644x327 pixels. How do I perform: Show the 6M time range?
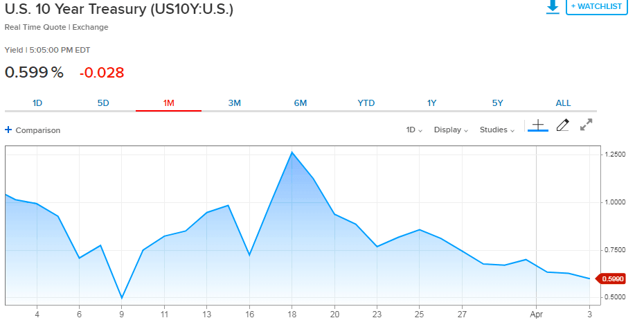(300, 103)
